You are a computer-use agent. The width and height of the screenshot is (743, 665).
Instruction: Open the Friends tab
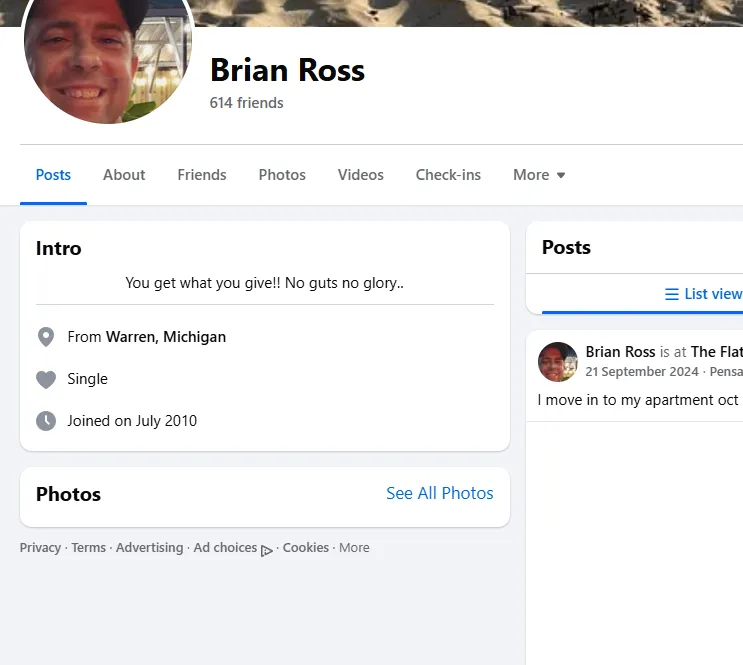click(x=202, y=175)
